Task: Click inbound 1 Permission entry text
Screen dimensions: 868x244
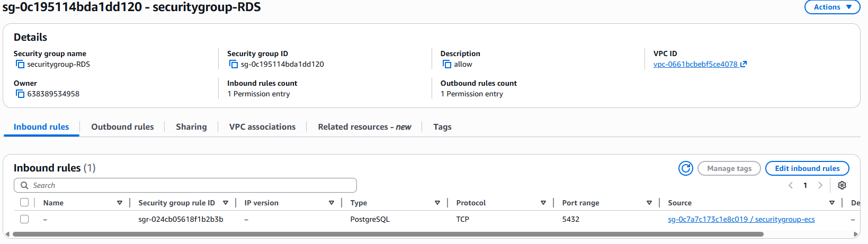Action: click(258, 94)
